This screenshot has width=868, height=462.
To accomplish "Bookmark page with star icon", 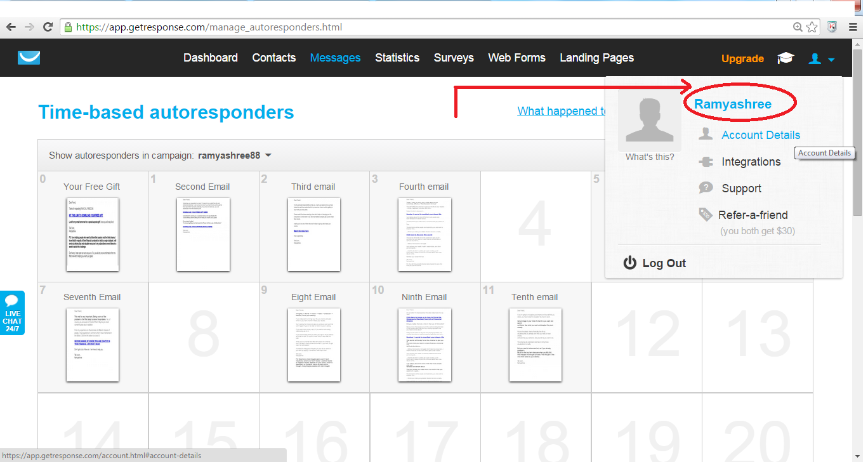I will coord(812,27).
